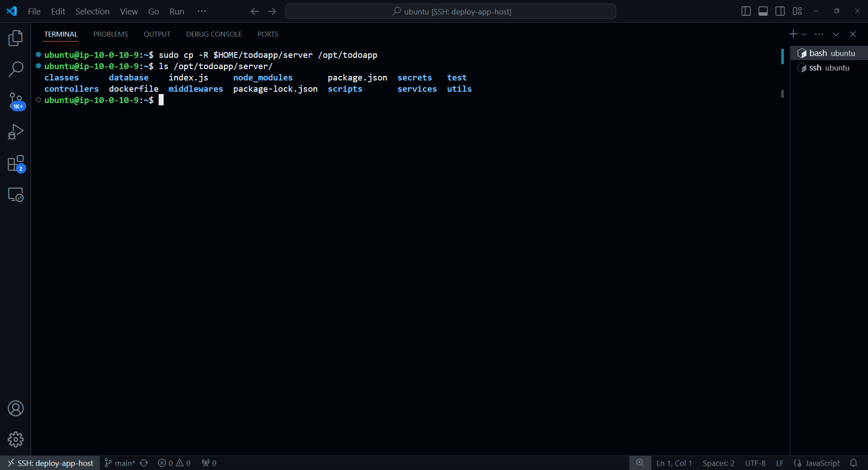This screenshot has width=868, height=470.
Task: Click the zoom magnifier status icon
Action: [x=640, y=463]
